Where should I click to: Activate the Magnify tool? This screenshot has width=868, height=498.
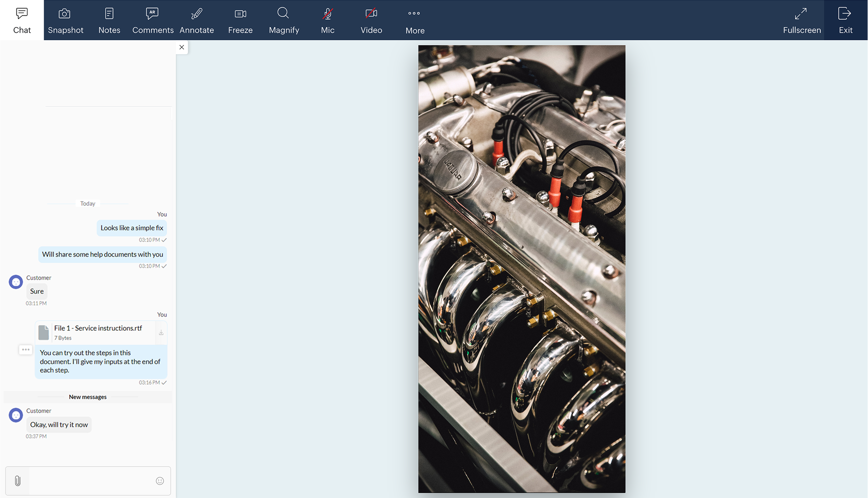click(284, 20)
